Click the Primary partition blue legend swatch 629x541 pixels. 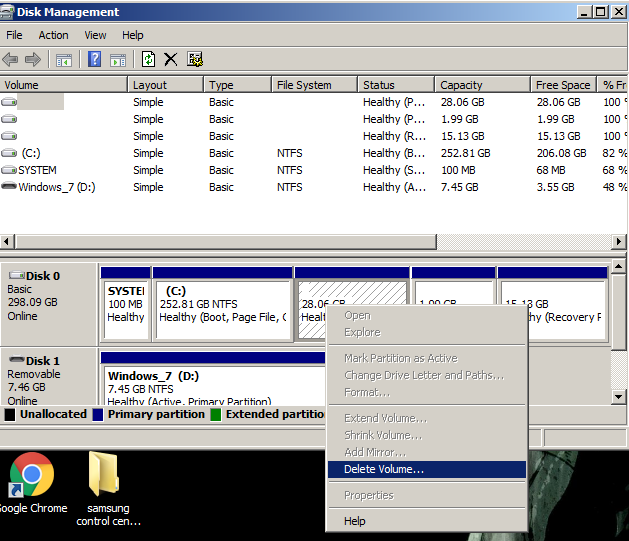tap(97, 415)
